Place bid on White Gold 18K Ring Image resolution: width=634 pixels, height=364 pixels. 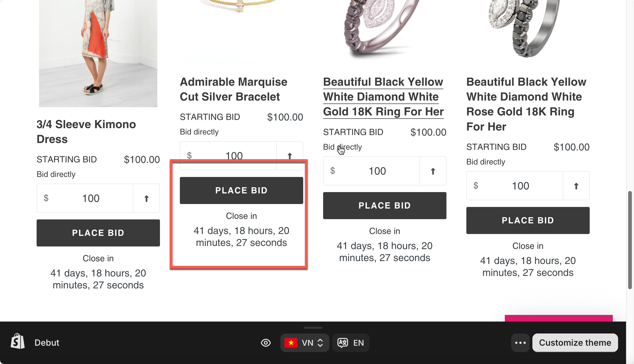pyautogui.click(x=385, y=206)
